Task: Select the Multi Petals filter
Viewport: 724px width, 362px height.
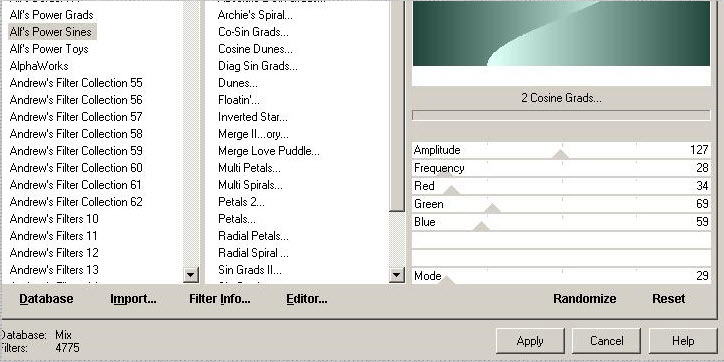Action: coord(249,168)
